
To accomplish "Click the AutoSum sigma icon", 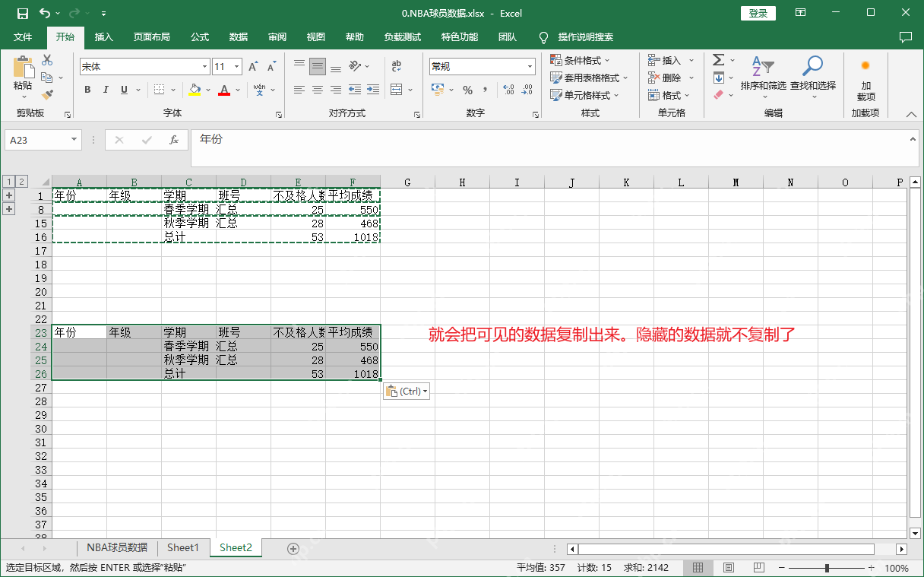I will pyautogui.click(x=718, y=60).
